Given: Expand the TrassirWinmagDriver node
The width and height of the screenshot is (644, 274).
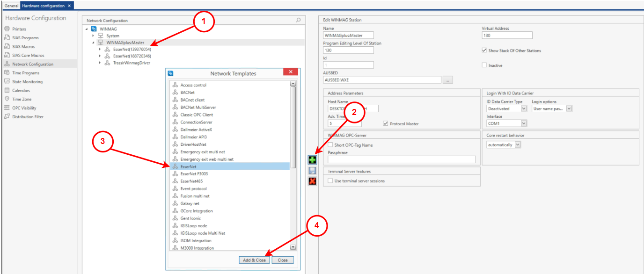Looking at the screenshot, I should click(x=100, y=63).
